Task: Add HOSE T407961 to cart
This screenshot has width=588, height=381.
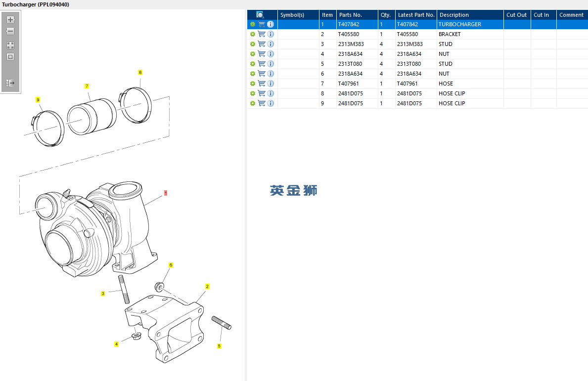Action: point(262,84)
